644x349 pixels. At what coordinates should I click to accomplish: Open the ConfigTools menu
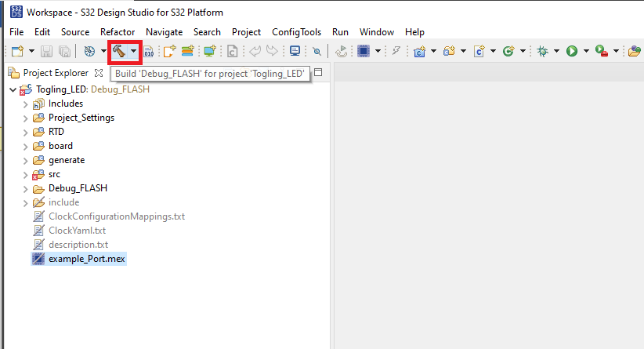[x=296, y=32]
